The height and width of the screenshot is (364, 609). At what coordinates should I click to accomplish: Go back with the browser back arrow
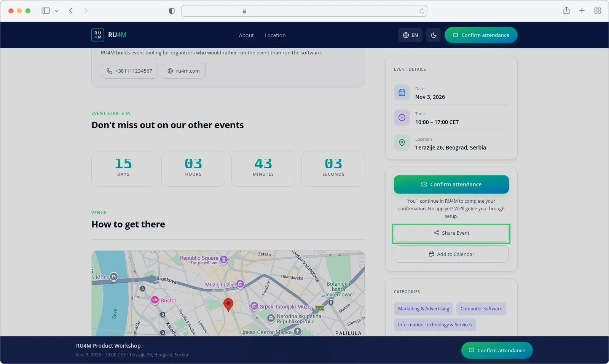click(x=71, y=11)
